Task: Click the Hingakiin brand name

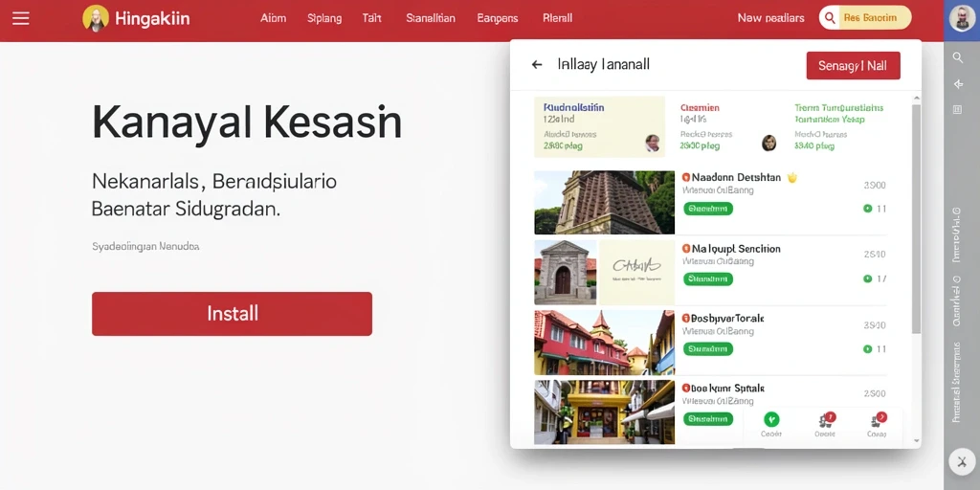Action: (x=154, y=19)
